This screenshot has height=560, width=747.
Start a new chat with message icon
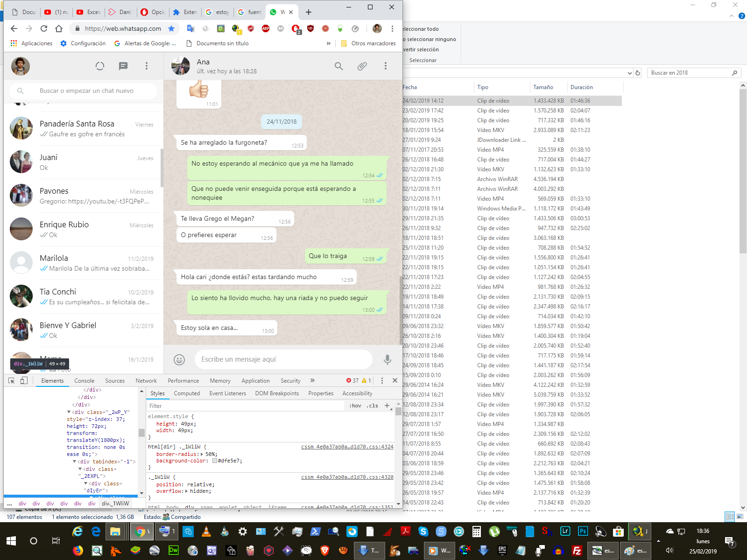[x=123, y=66]
